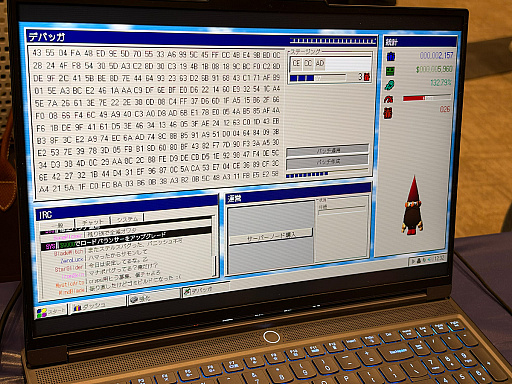
Task: Click hex byte A4 at the start of the last row
Action: 44,189
